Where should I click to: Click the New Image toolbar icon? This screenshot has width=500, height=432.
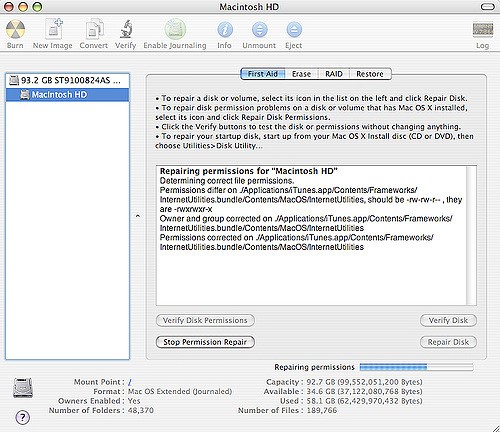click(x=54, y=29)
